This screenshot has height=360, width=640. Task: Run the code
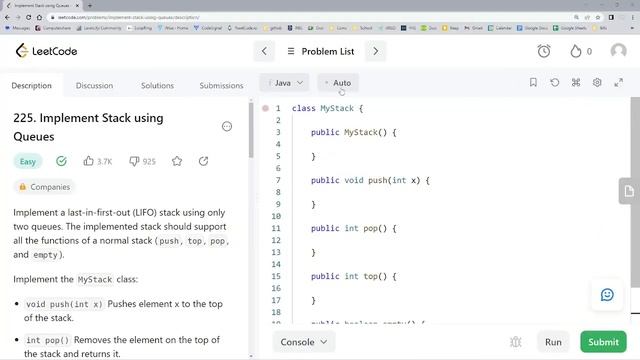553,342
